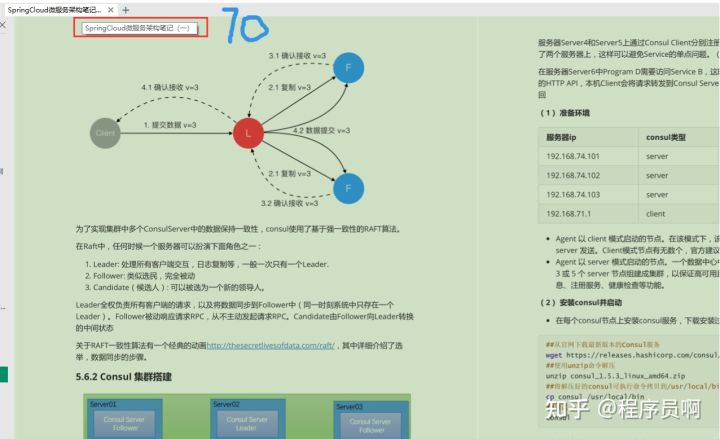Click the bullet 'Agent 以 server 模式启动的节点'
Screen dimensions: 720x439
coord(637,273)
